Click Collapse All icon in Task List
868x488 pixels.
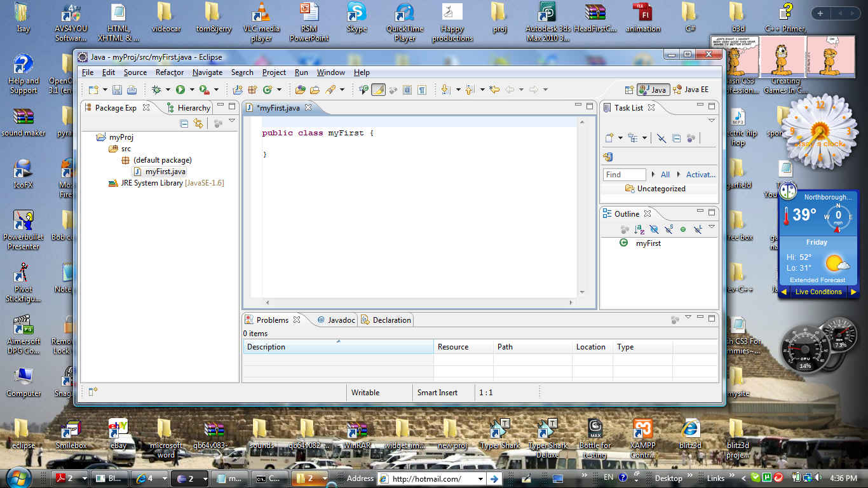[676, 137]
